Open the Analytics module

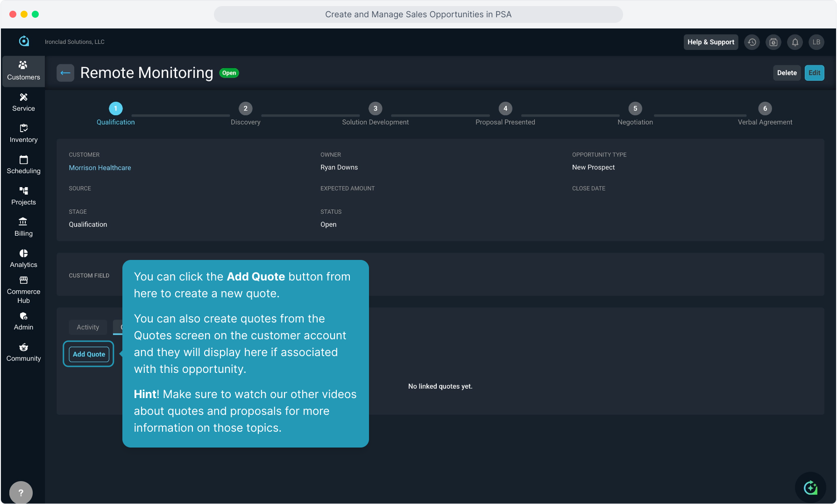click(x=23, y=259)
